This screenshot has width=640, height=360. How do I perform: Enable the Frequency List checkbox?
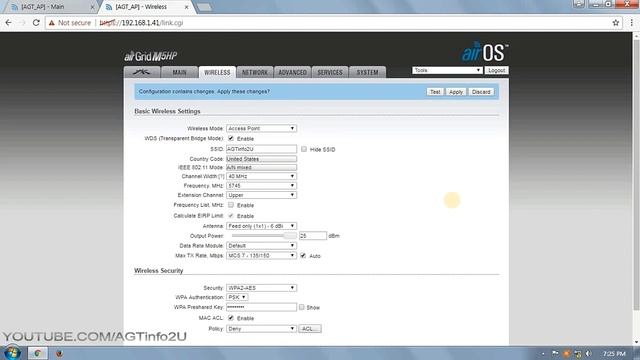tap(231, 205)
